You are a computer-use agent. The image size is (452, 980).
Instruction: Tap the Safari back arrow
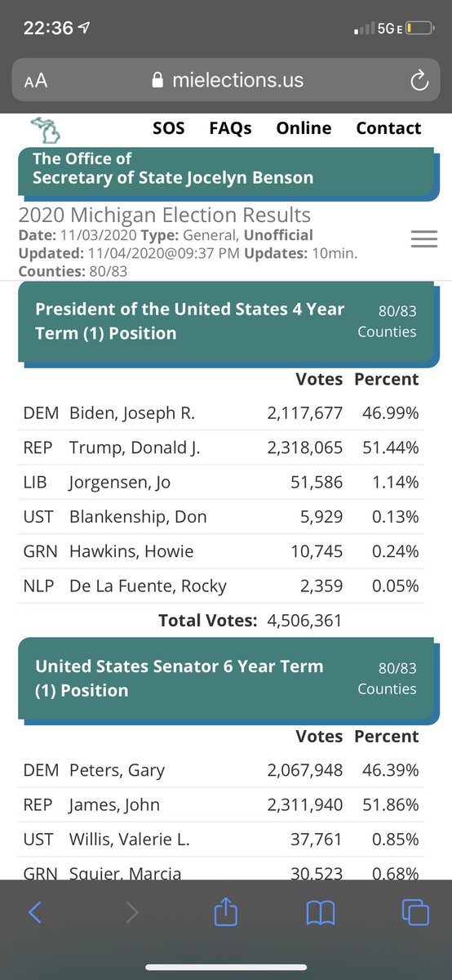34,911
